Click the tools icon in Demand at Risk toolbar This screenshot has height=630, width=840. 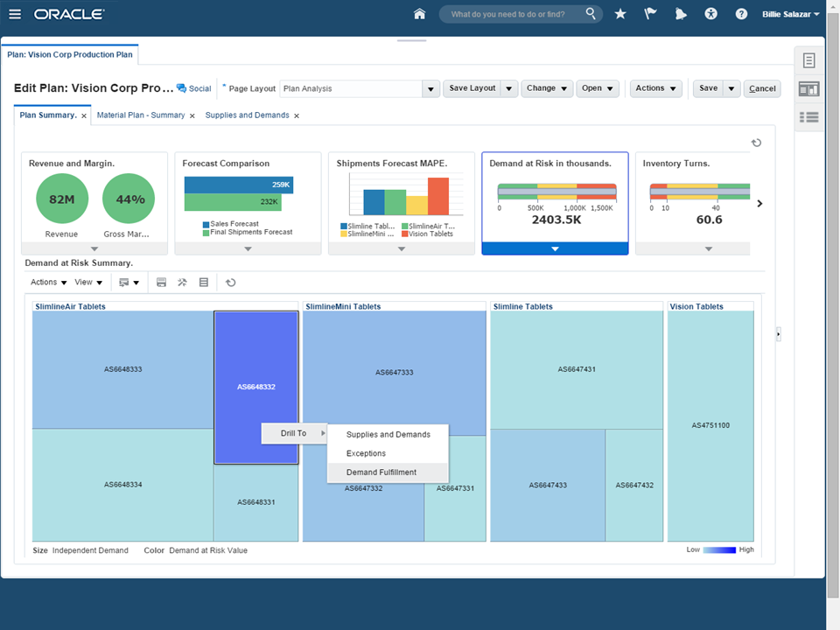[x=182, y=283]
